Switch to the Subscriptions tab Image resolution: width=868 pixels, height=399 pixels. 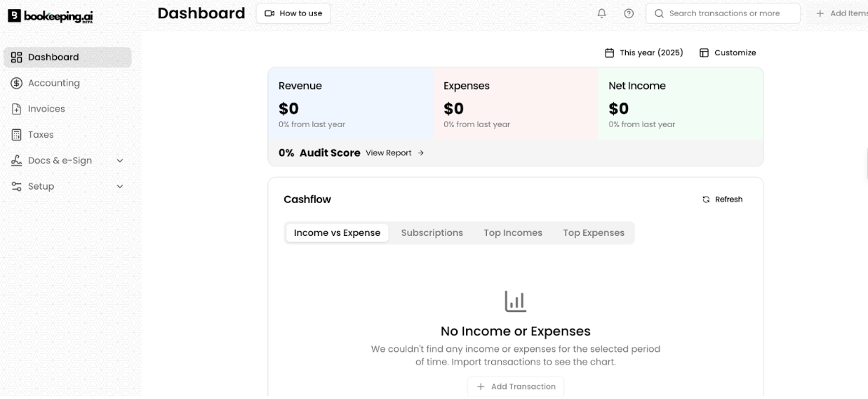tap(432, 233)
